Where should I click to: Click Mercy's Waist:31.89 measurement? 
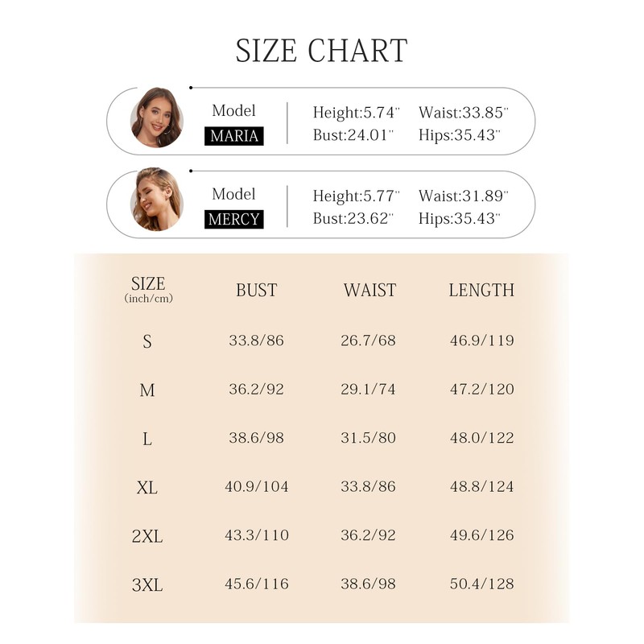coord(464,196)
